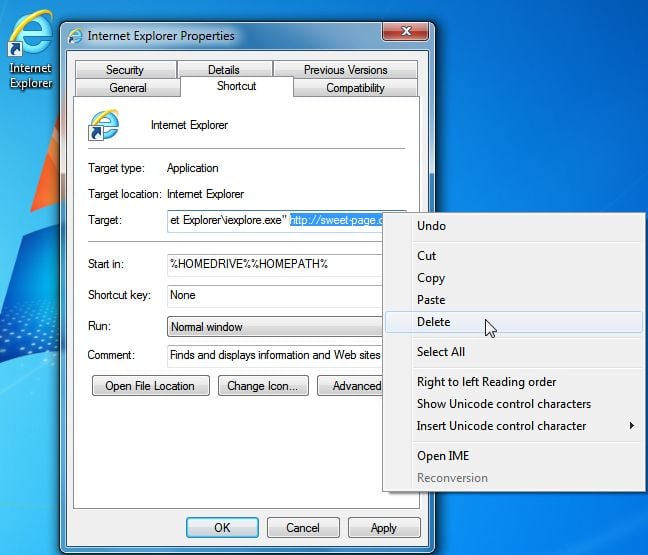Click the Apply button

point(384,527)
